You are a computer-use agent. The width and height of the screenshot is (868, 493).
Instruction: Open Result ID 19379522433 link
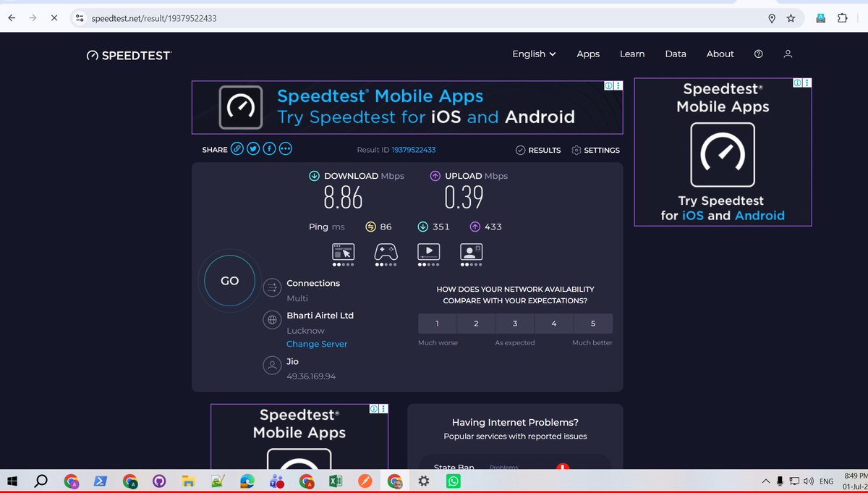(x=414, y=150)
